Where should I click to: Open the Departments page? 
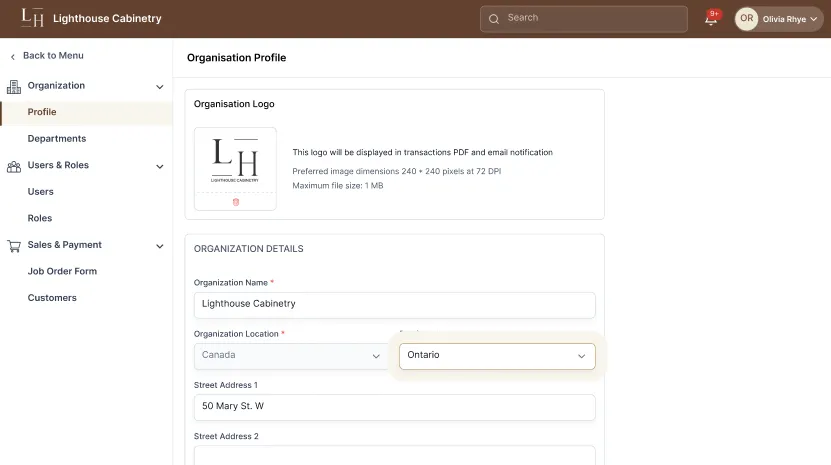(57, 139)
